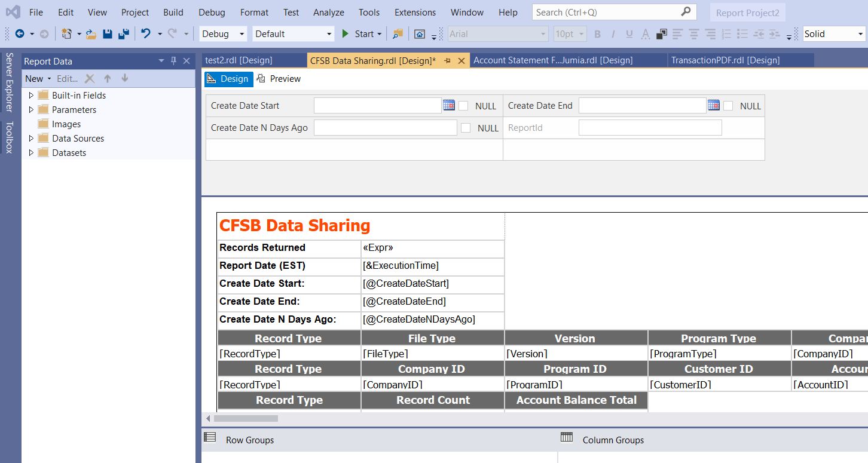Click the search magnifier icon
The width and height of the screenshot is (868, 463).
[686, 11]
